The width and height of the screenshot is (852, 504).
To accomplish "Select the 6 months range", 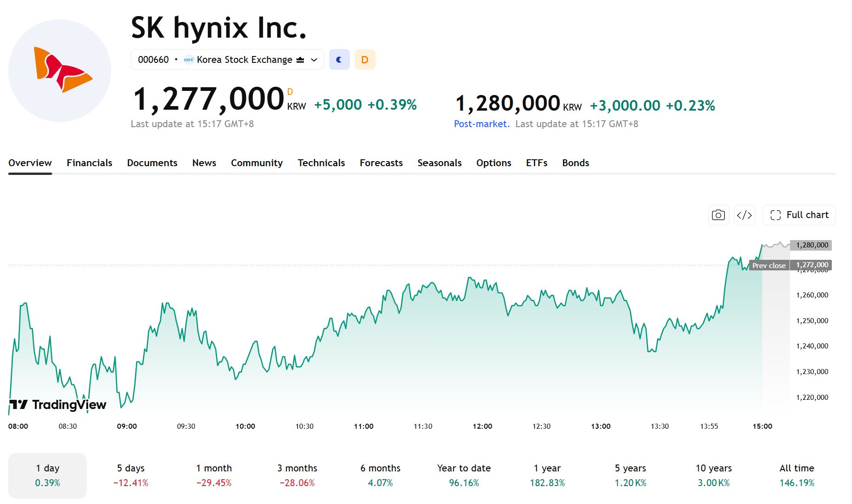I will tap(381, 476).
